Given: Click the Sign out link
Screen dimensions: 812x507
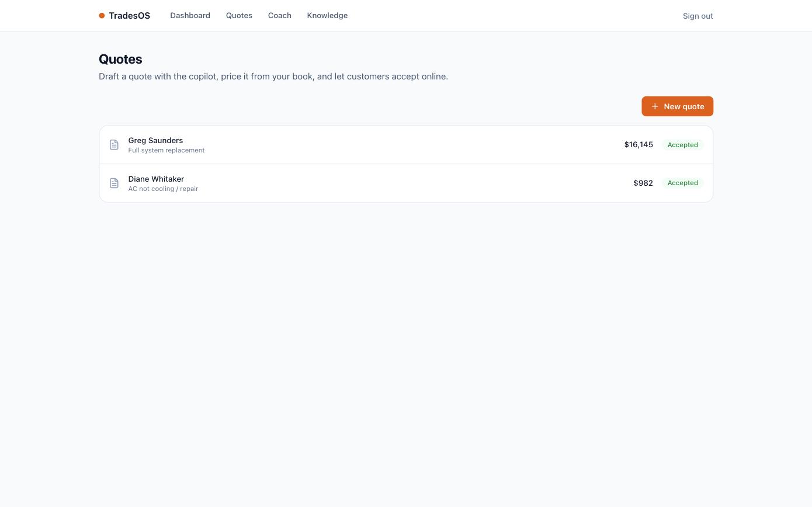Looking at the screenshot, I should click(x=698, y=16).
